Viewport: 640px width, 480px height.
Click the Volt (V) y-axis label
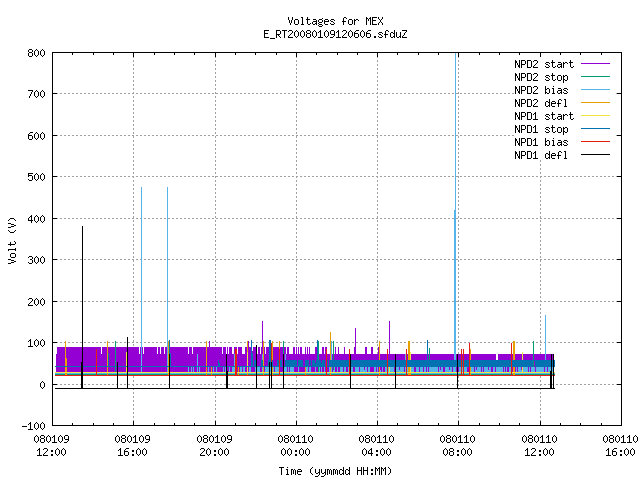coord(12,240)
